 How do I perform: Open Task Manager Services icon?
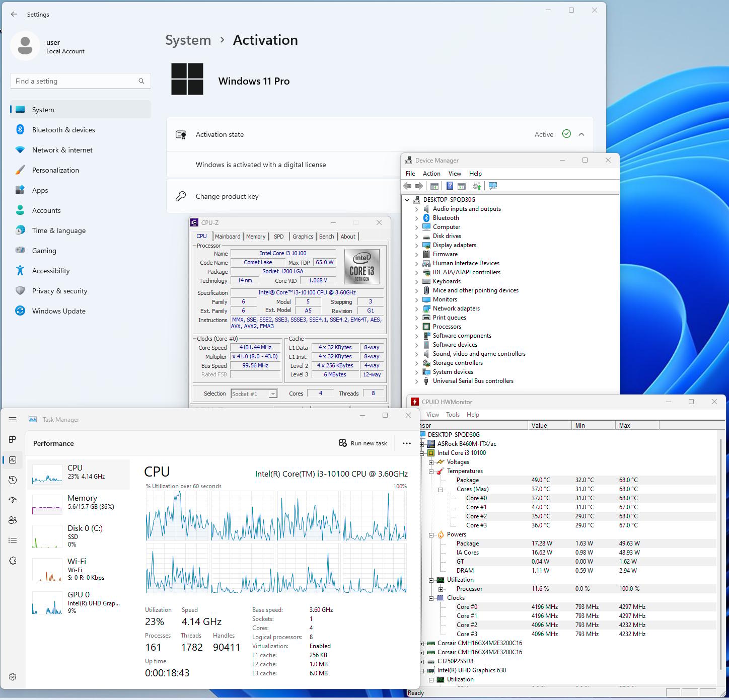[13, 561]
